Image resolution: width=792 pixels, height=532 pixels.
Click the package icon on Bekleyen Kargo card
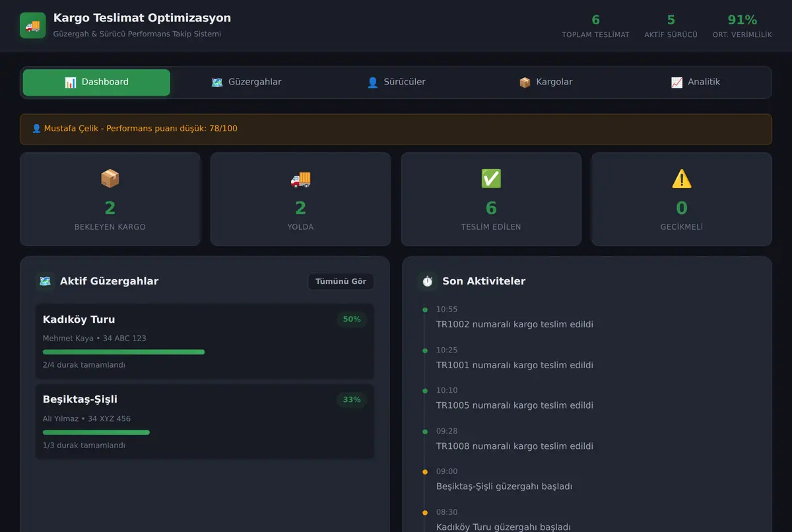point(110,178)
